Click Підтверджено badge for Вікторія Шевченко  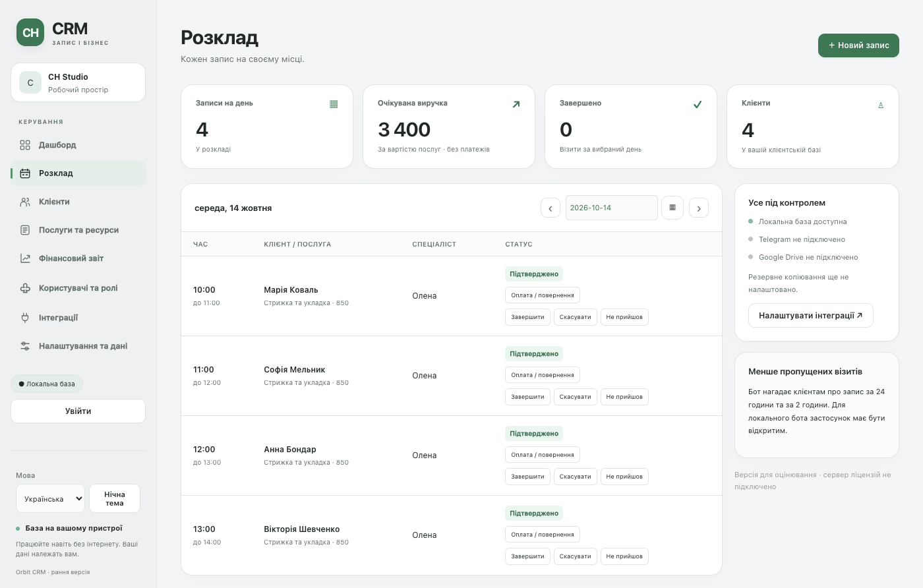click(x=534, y=514)
